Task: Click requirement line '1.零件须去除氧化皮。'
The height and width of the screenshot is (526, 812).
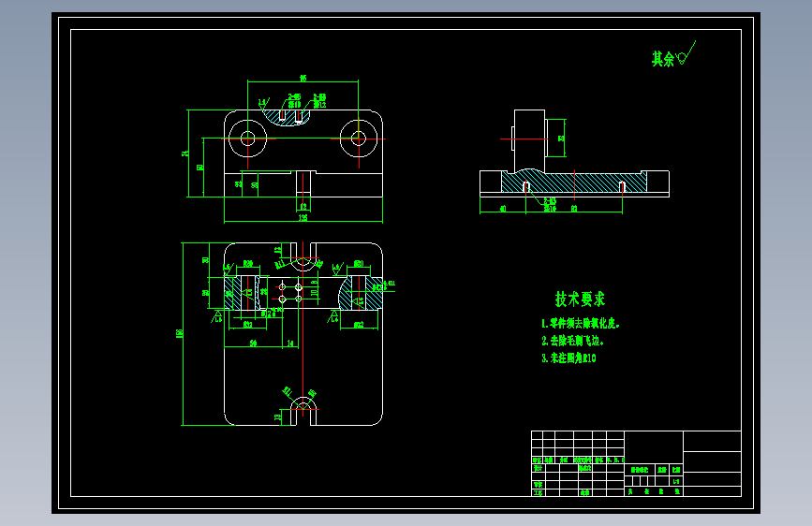Action: tap(581, 324)
